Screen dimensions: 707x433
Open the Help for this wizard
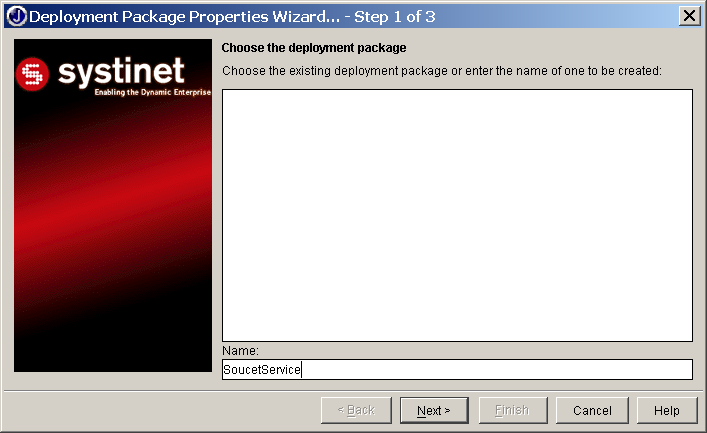click(667, 410)
